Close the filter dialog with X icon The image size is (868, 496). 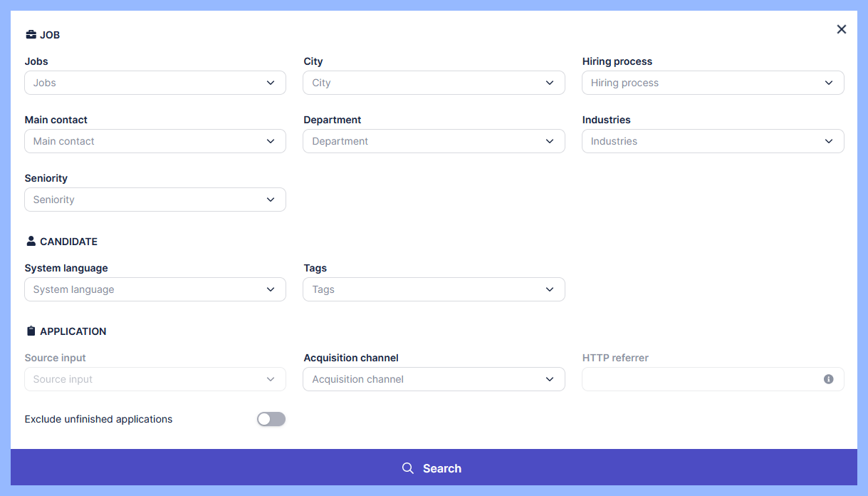coord(841,29)
